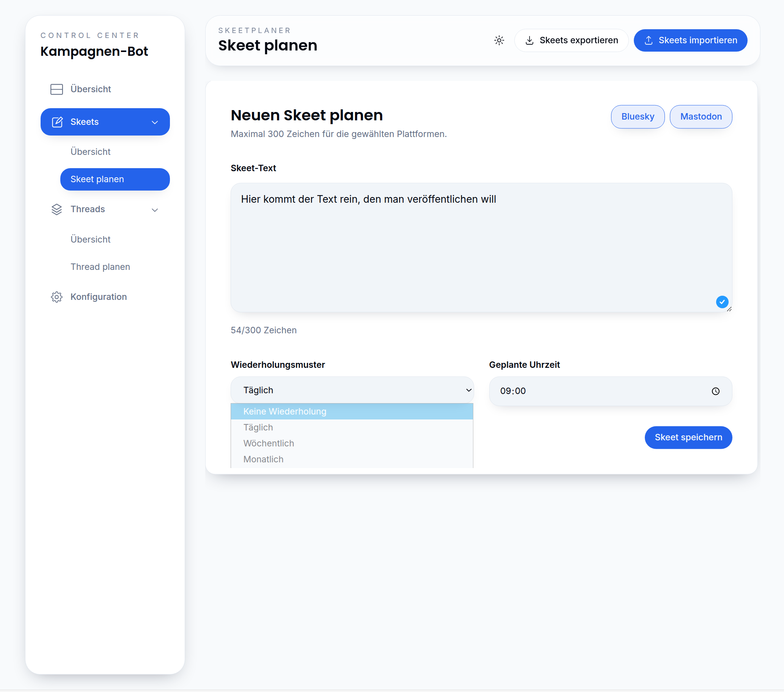Collapse the Skeets section chevron
Image resolution: width=784 pixels, height=692 pixels.
155,123
